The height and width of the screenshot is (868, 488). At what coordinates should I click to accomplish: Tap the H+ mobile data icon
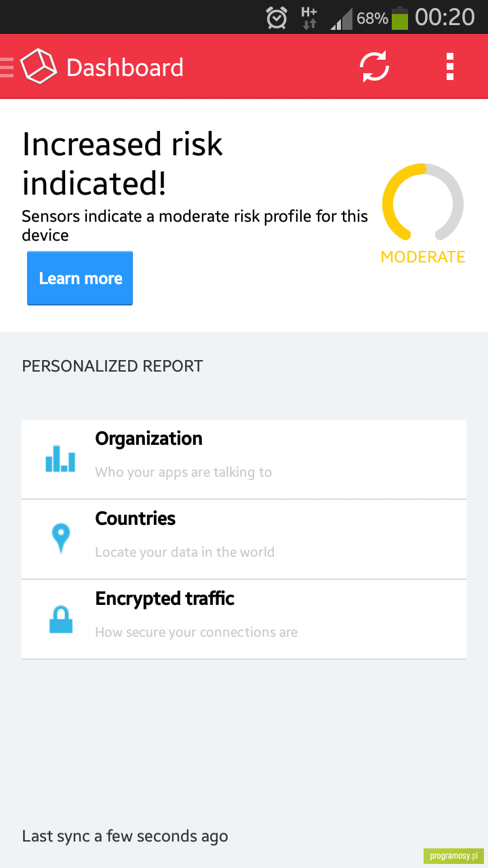click(x=309, y=18)
